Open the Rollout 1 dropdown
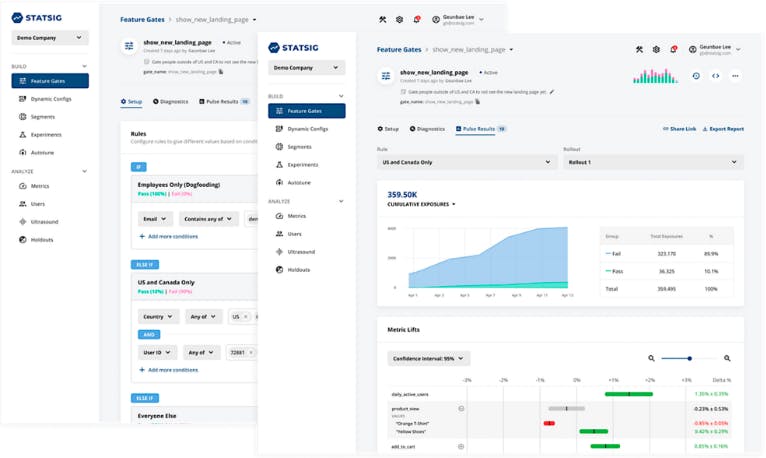This screenshot has width=766, height=458. [653, 162]
